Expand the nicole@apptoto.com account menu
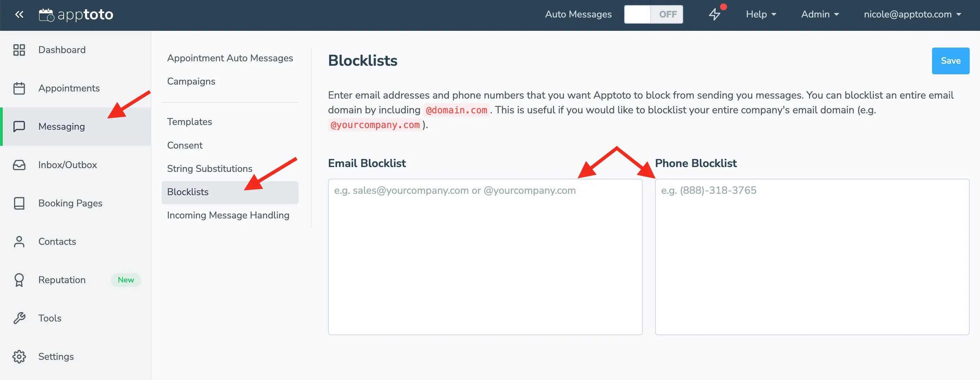This screenshot has height=380, width=980. click(912, 14)
